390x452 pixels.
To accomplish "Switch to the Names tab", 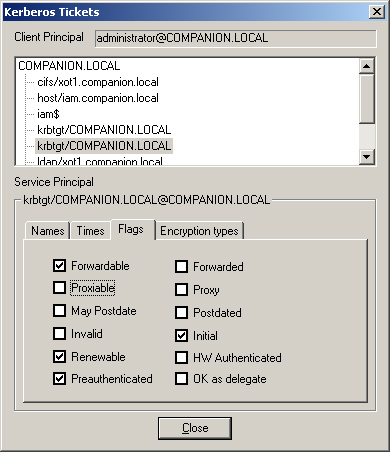I will [47, 231].
